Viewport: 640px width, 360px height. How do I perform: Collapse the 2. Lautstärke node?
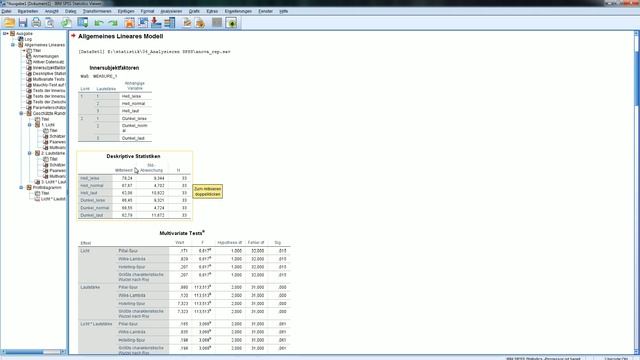(30, 153)
